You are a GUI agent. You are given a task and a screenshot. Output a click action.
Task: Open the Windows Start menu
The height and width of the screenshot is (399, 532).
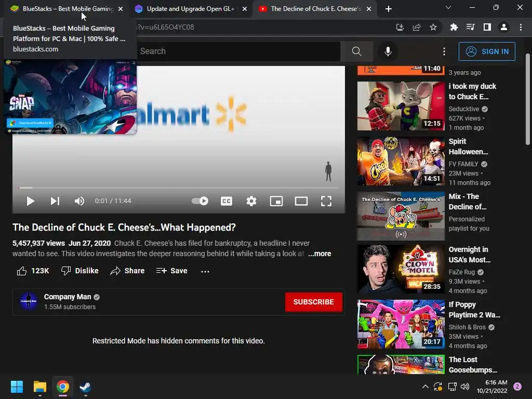coord(17,387)
